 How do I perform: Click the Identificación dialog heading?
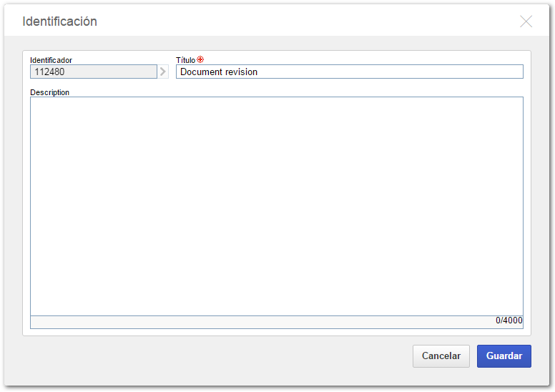59,21
